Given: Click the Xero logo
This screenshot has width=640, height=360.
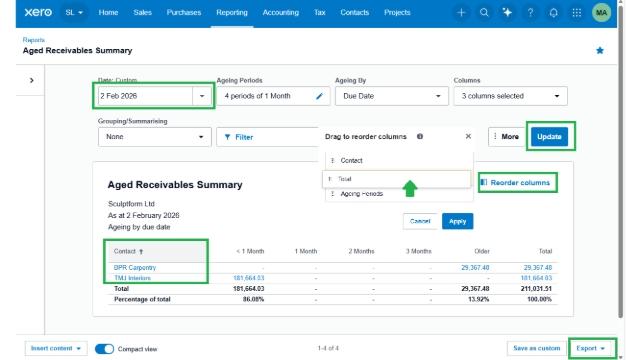Looking at the screenshot, I should click(38, 12).
